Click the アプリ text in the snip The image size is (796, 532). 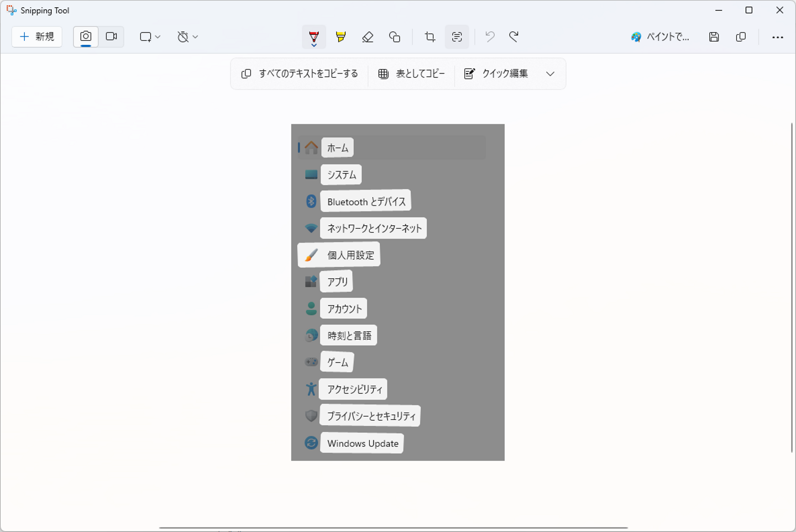[337, 282]
